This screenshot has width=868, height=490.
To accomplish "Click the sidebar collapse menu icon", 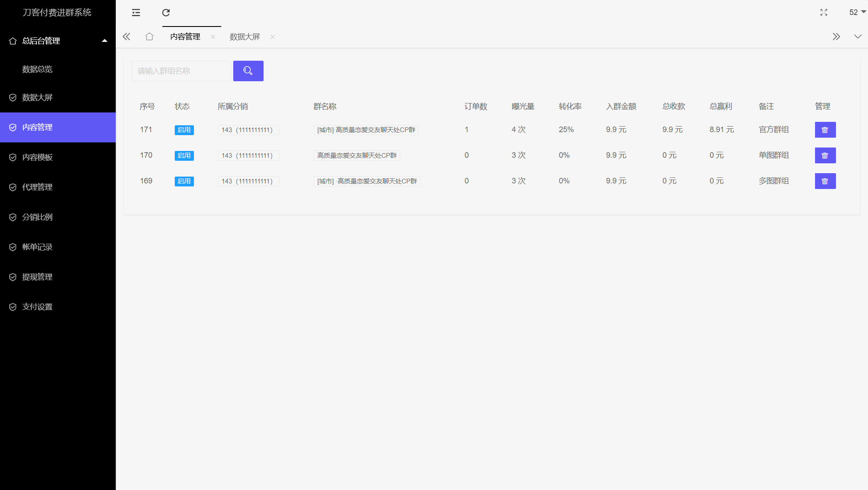I will 136,12.
